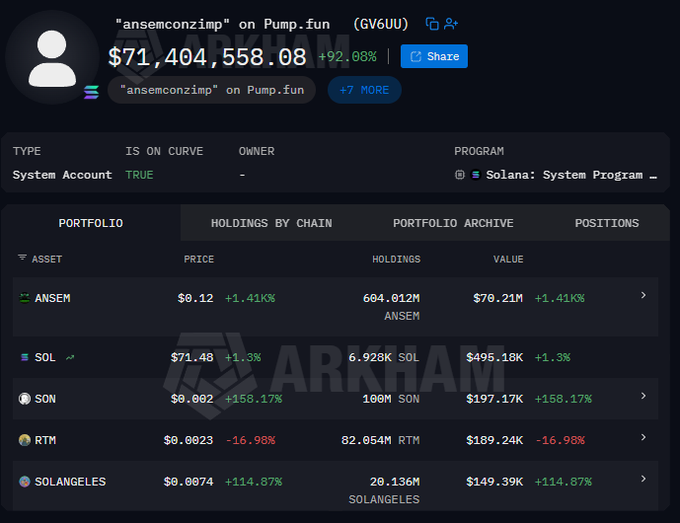This screenshot has width=680, height=523.
Task: Click the $189.24K RTM value
Action: click(x=494, y=440)
